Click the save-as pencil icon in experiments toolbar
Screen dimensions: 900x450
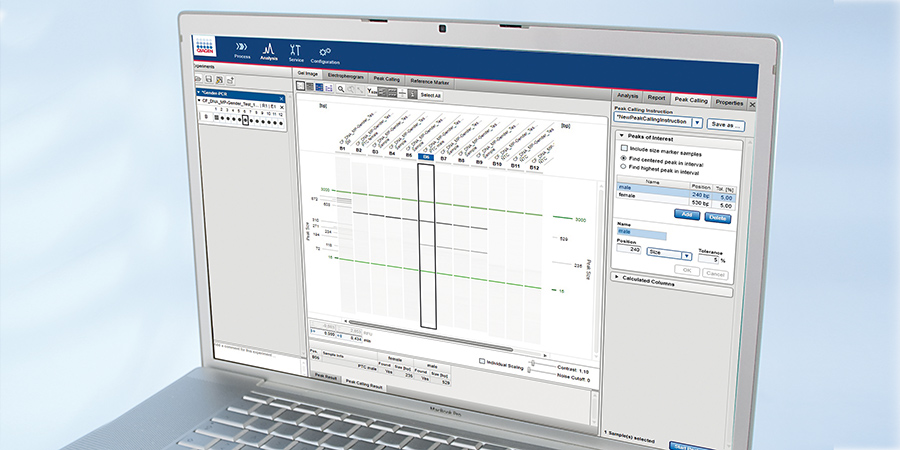point(219,80)
